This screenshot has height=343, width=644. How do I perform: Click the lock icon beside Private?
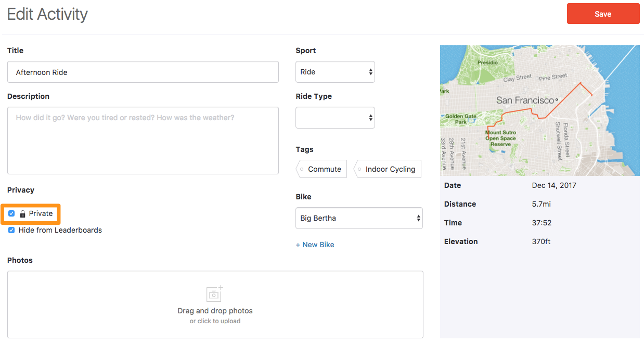22,213
